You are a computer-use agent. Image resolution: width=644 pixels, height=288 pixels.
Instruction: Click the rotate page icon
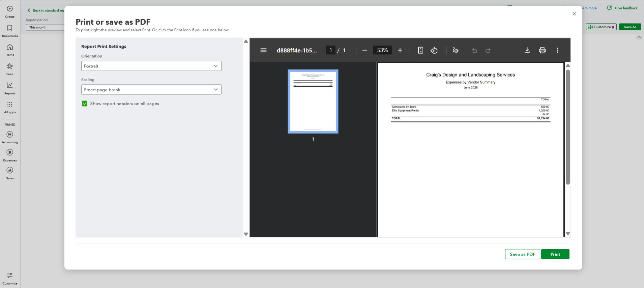coord(434,50)
